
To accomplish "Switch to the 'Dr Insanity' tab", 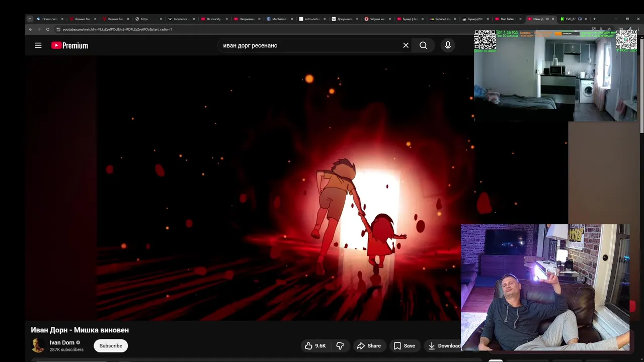I will click(x=213, y=19).
